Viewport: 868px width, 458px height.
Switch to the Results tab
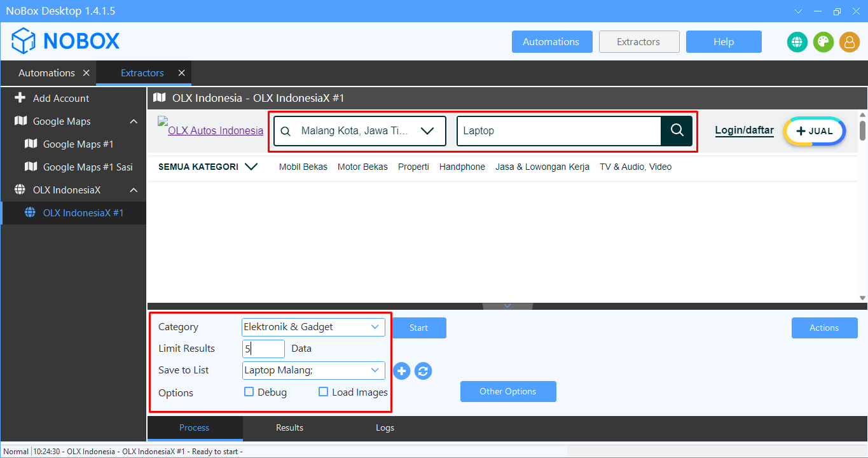(289, 427)
